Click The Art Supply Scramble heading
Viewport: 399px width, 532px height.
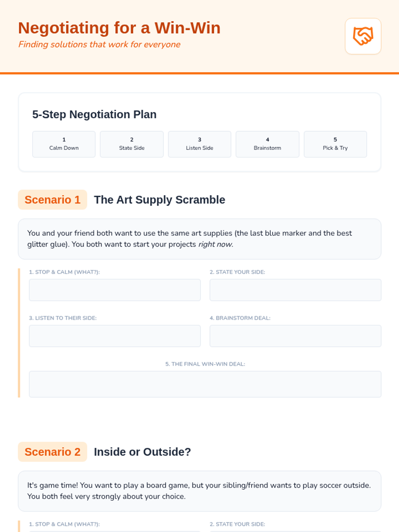pyautogui.click(x=160, y=199)
